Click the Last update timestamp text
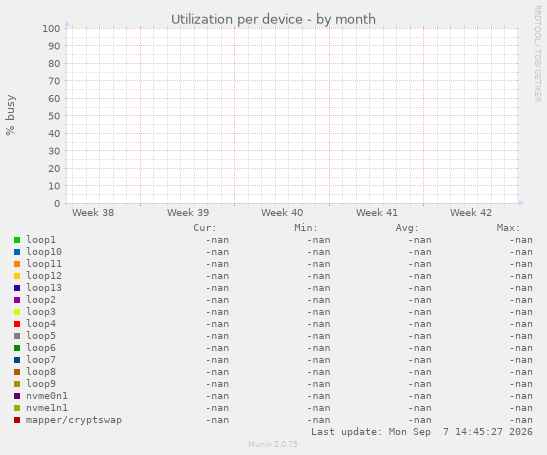 (422, 432)
